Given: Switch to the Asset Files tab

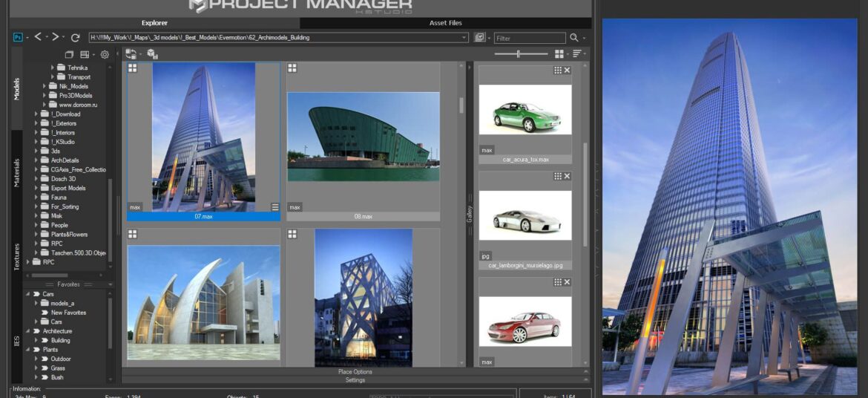Looking at the screenshot, I should coord(446,23).
